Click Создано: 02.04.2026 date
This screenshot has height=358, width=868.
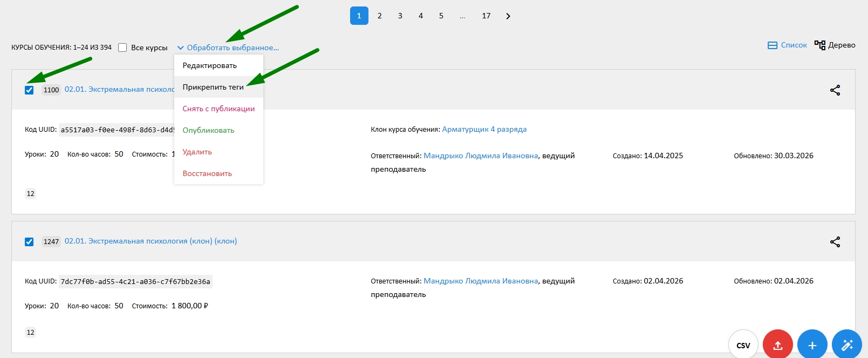coord(648,281)
